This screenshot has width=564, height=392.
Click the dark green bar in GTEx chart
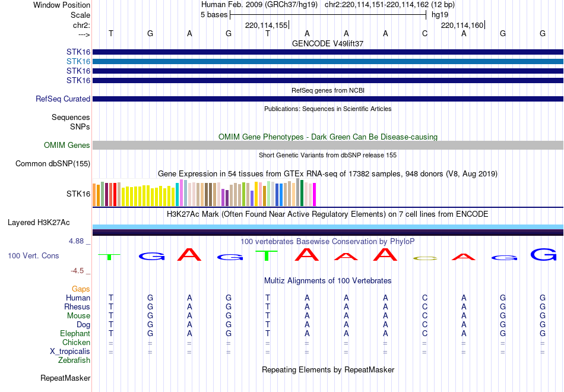click(x=302, y=193)
